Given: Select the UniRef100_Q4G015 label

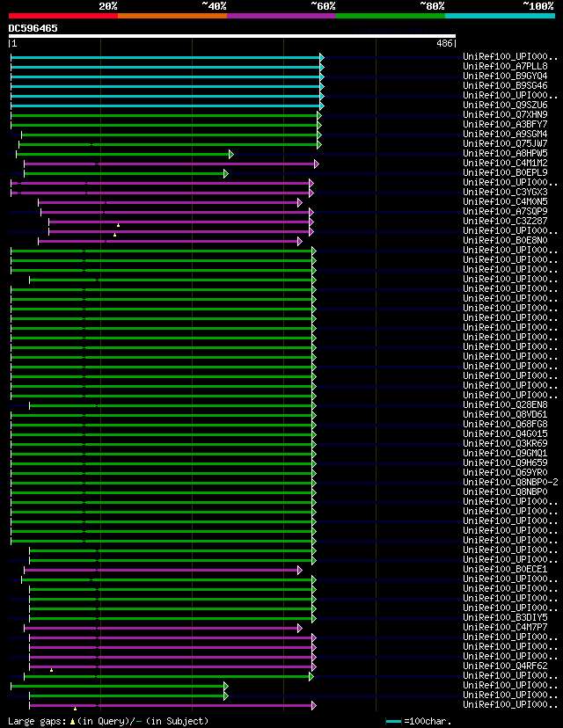Looking at the screenshot, I should pos(505,433).
